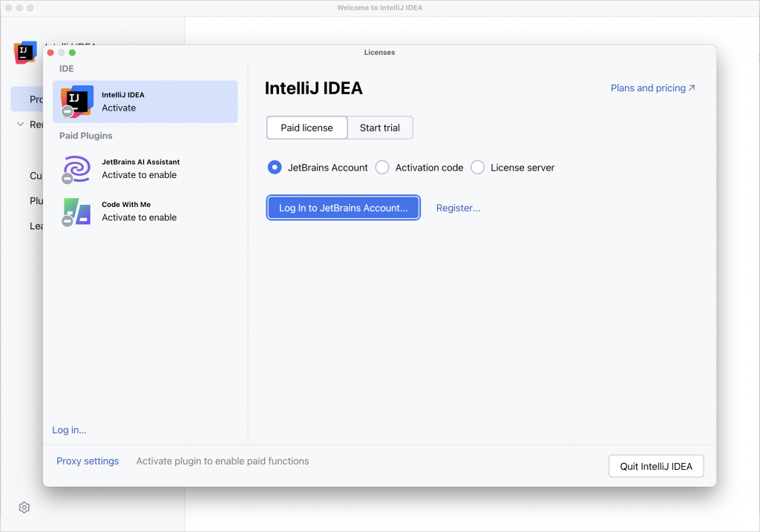Click the external arrow icon beside Plans and pricing
Image resolution: width=760 pixels, height=532 pixels.
click(x=692, y=88)
